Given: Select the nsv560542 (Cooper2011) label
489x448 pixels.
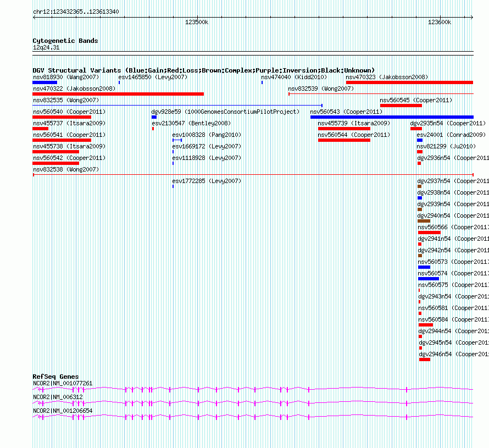Looking at the screenshot, I should (x=69, y=158).
